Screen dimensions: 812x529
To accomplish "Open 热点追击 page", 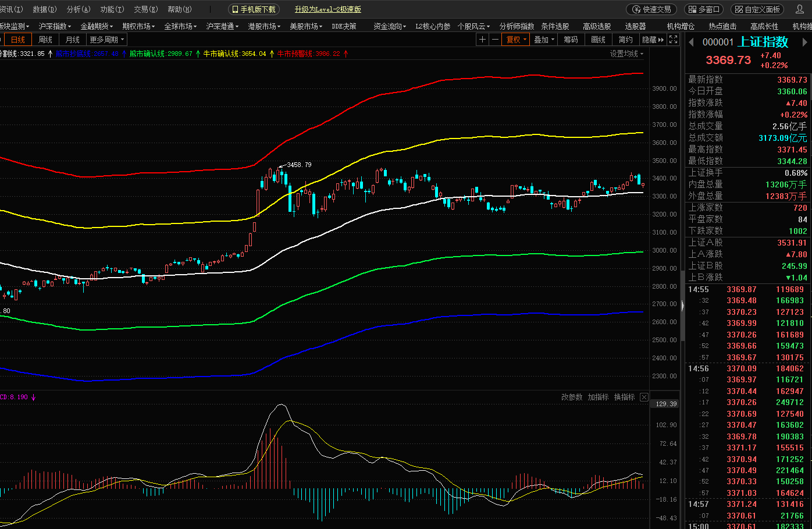I will tap(722, 26).
